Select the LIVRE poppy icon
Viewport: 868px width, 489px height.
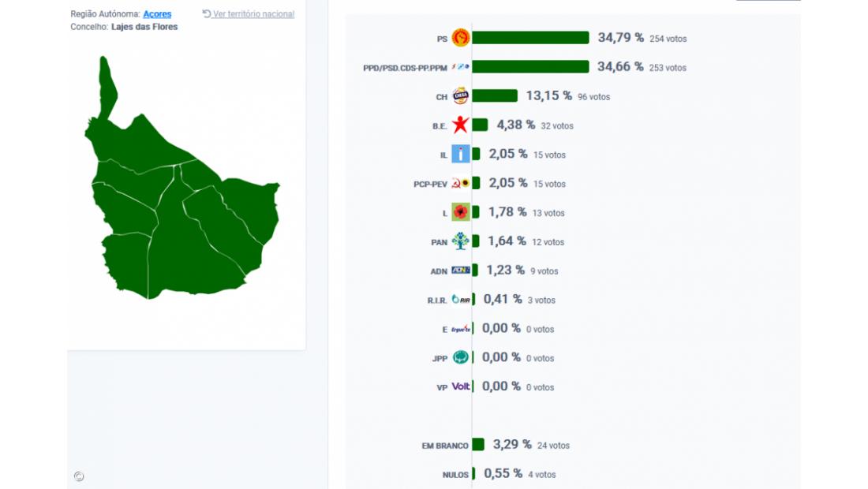pos(460,212)
